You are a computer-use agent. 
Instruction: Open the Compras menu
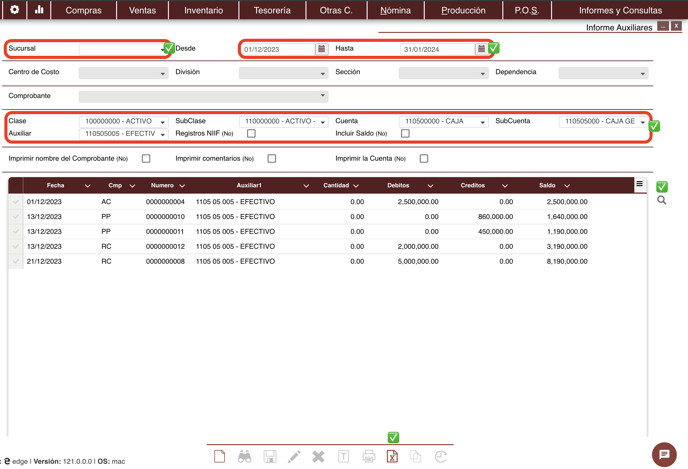pos(83,10)
